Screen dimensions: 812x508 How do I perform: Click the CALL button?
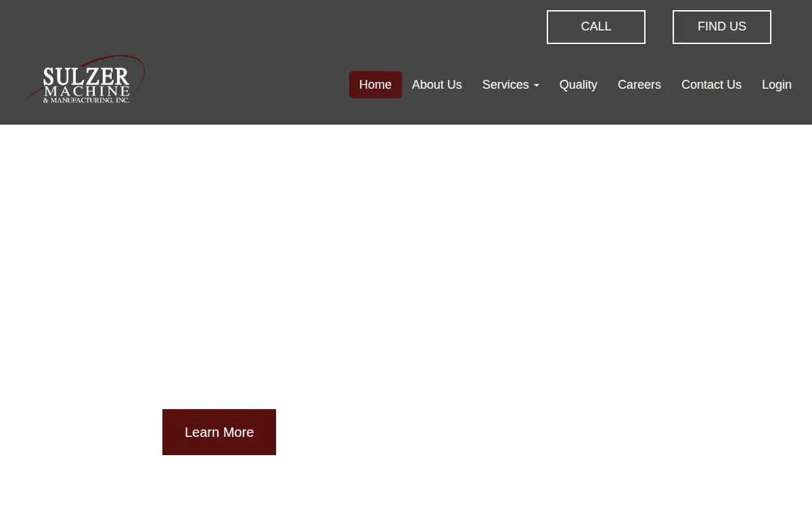coord(596,27)
